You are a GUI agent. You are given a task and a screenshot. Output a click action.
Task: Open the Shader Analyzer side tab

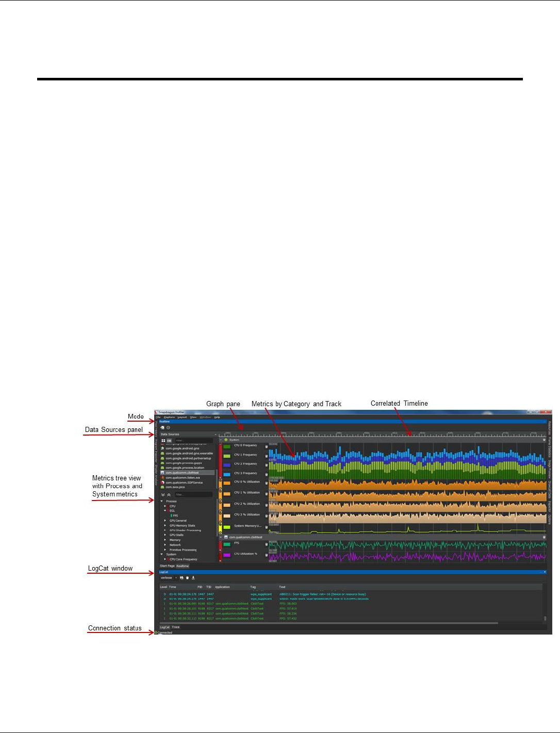click(156, 475)
